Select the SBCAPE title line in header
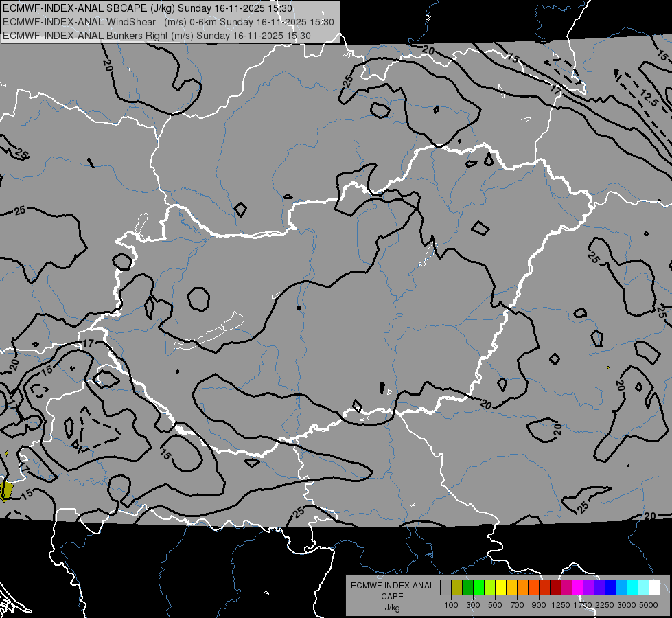672x618 pixels. tap(148, 8)
